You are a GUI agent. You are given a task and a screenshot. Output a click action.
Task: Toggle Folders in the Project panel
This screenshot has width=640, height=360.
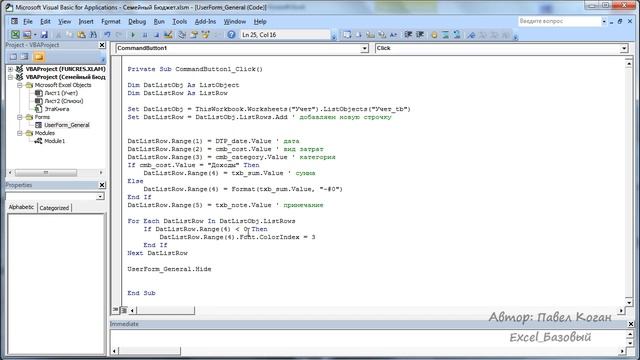39,57
